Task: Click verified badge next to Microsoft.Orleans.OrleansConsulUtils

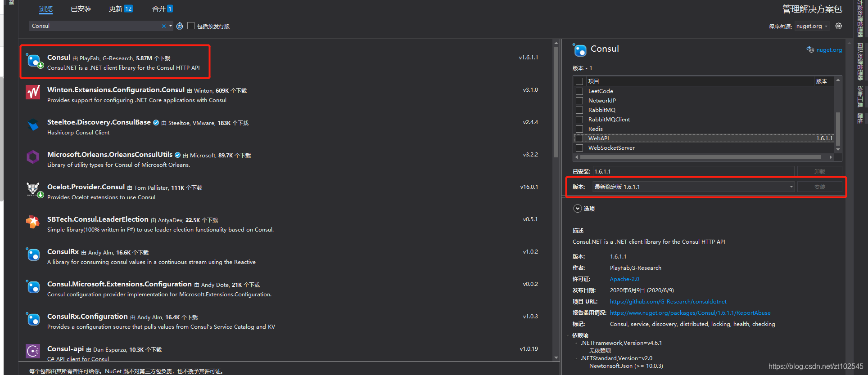Action: pyautogui.click(x=177, y=155)
